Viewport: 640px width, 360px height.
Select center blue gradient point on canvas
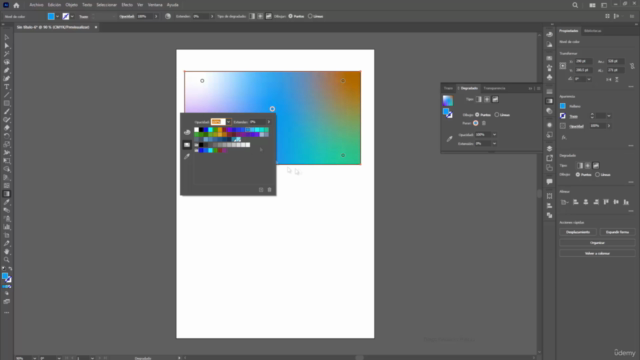272,109
